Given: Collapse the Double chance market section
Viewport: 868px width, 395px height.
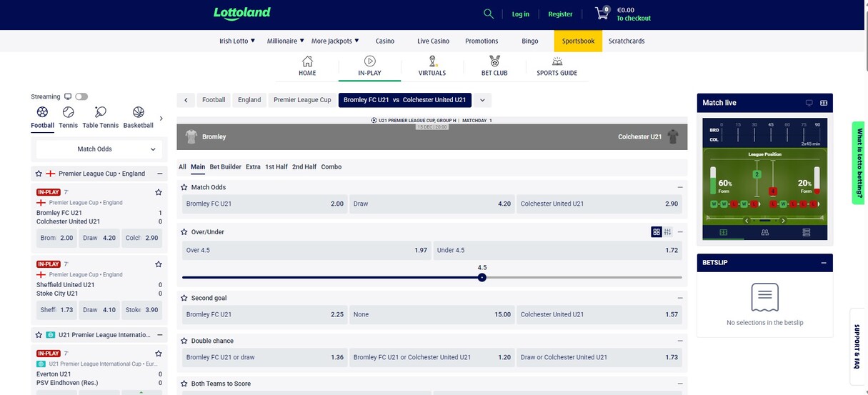Looking at the screenshot, I should (680, 341).
